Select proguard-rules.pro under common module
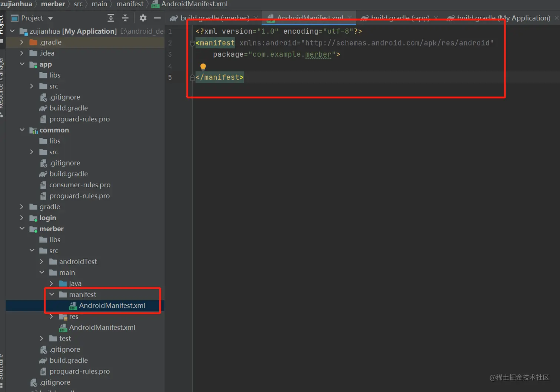The height and width of the screenshot is (392, 560). 79,196
